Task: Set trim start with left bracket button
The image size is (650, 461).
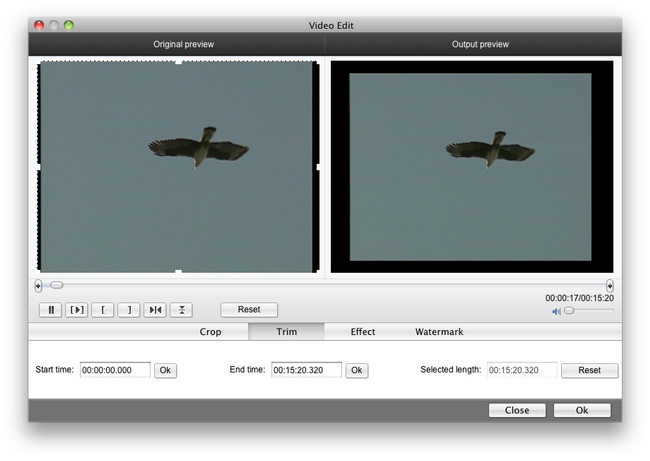Action: pyautogui.click(x=103, y=310)
